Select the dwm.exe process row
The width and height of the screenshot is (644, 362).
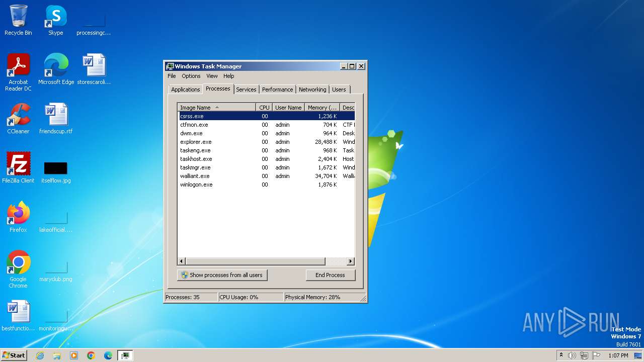tap(266, 133)
